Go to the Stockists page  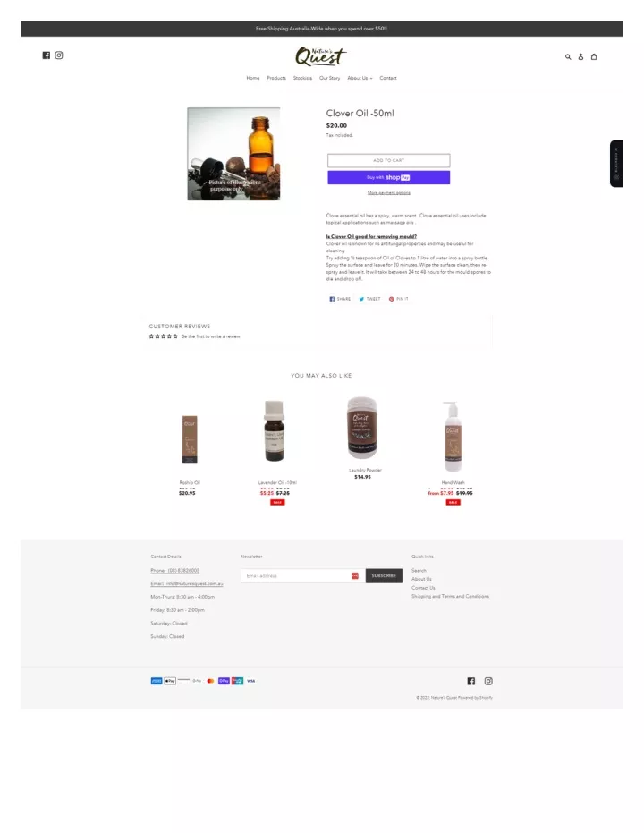click(x=302, y=78)
